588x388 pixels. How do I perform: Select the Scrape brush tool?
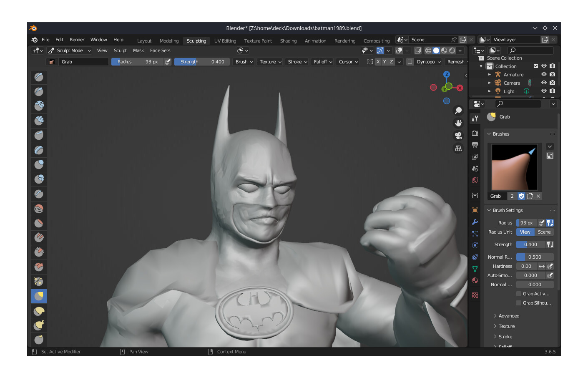click(39, 252)
